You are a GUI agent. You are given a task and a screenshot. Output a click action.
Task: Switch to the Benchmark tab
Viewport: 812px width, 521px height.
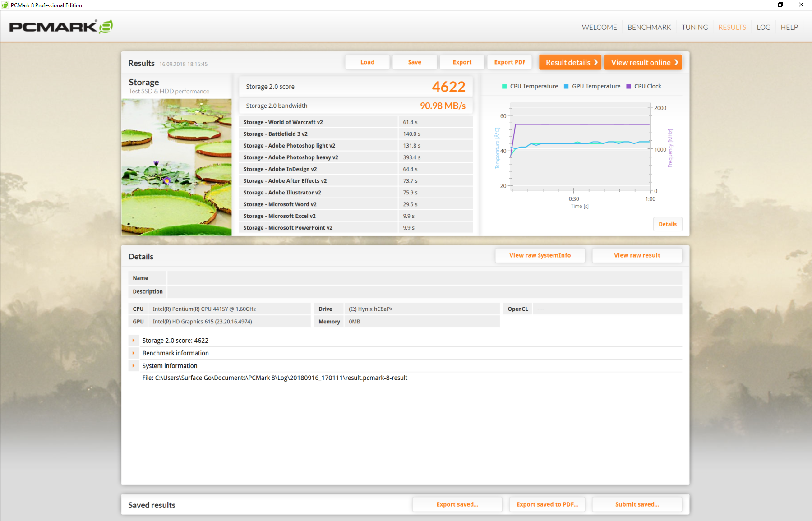coord(649,27)
